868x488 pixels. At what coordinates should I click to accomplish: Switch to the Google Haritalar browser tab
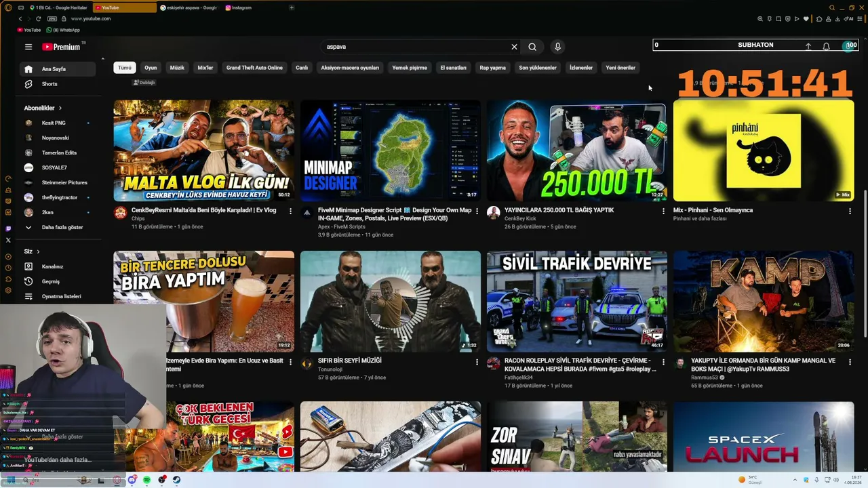click(x=58, y=7)
